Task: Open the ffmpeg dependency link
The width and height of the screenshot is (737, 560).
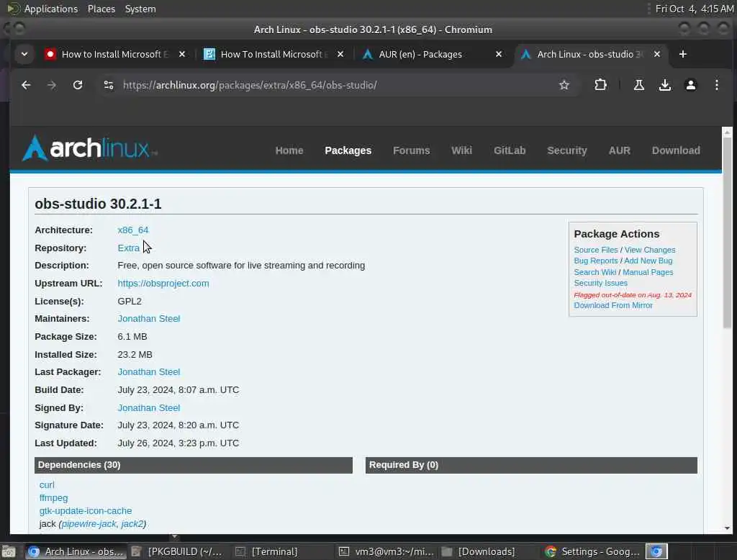Action: click(53, 497)
